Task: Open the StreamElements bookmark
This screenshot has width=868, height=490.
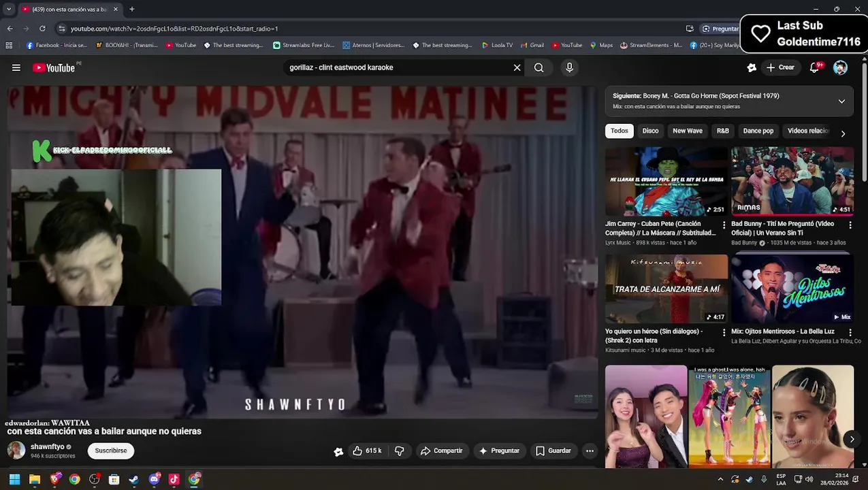Action: click(x=651, y=46)
